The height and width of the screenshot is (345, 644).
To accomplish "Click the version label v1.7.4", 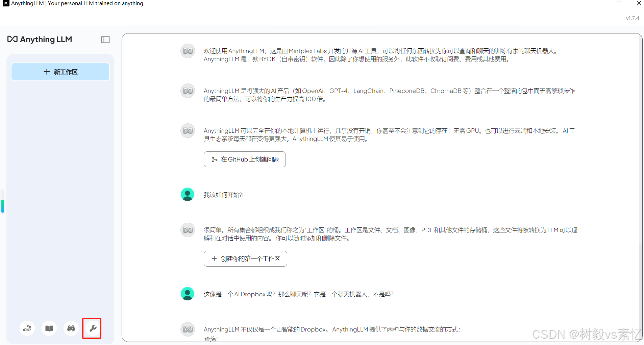I will 633,18.
